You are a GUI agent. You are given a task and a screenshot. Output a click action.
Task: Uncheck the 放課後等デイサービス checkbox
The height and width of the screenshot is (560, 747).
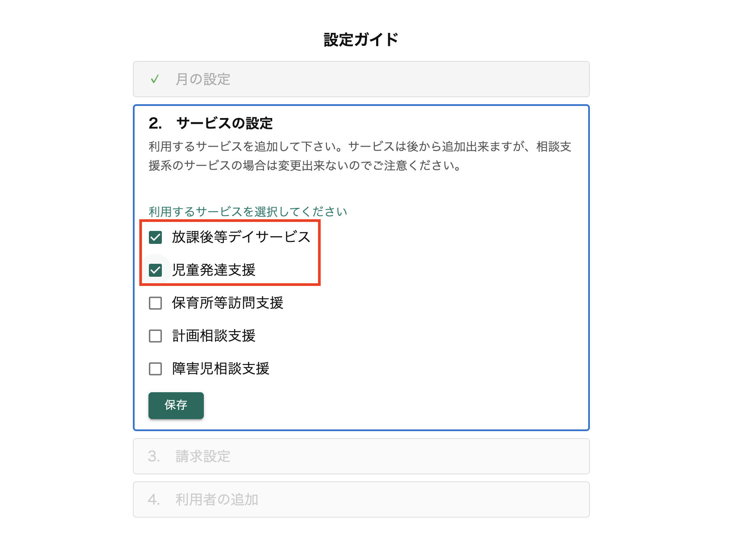pyautogui.click(x=155, y=237)
